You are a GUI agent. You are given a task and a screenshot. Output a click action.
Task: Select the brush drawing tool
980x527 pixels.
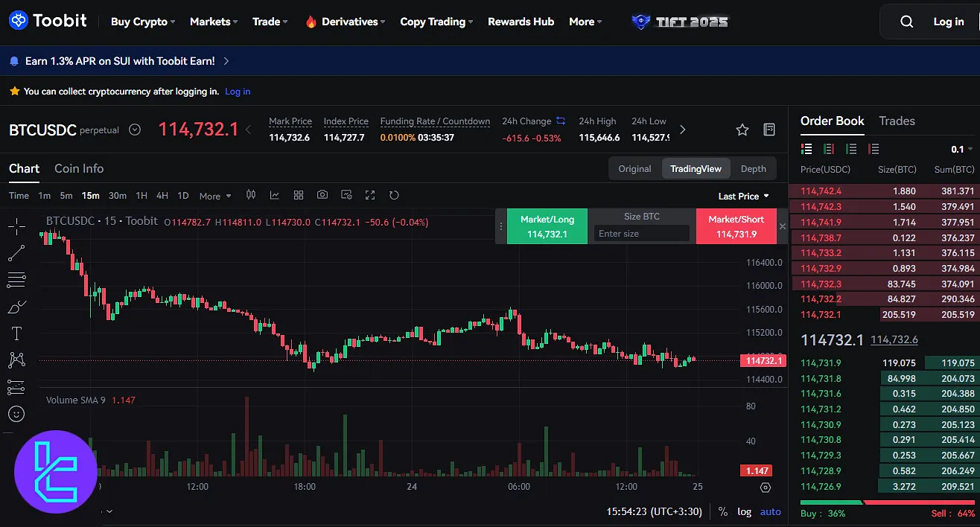16,307
